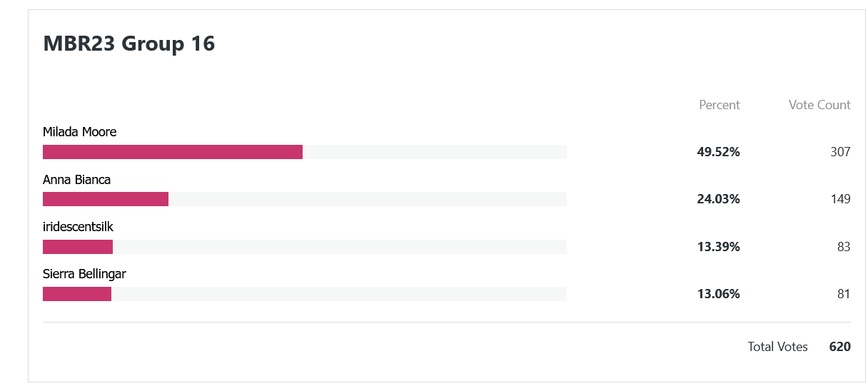Click the Percent column header
868x386 pixels.
(719, 105)
